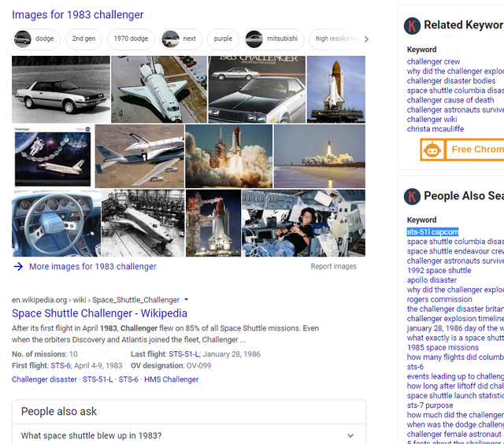Open the 'STS-51-L' sitelink below the result
Screen dimensions: 504x444
pos(98,379)
